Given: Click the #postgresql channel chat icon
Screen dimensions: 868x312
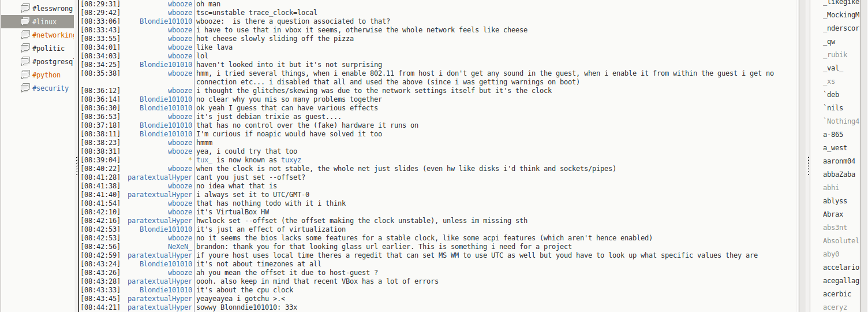Looking at the screenshot, I should (25, 61).
